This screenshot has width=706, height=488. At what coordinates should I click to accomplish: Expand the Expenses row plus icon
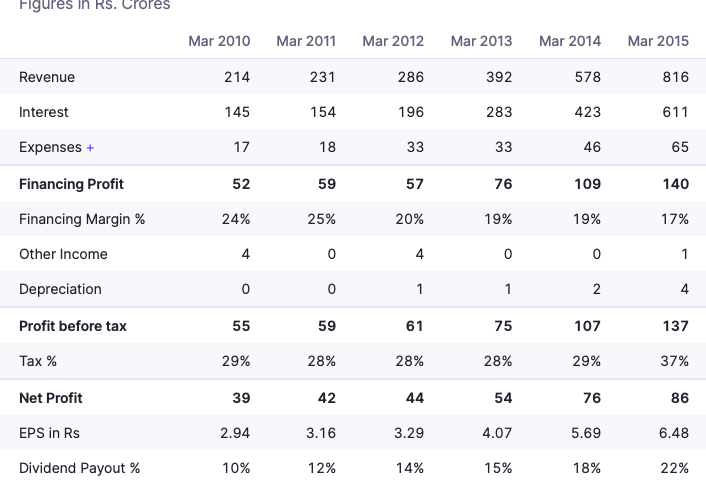click(x=90, y=148)
